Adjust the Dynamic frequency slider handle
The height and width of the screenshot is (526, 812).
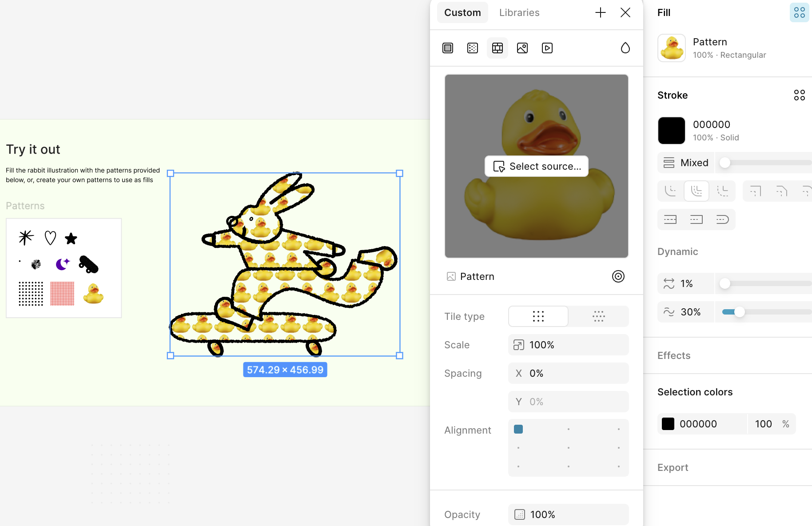(725, 283)
